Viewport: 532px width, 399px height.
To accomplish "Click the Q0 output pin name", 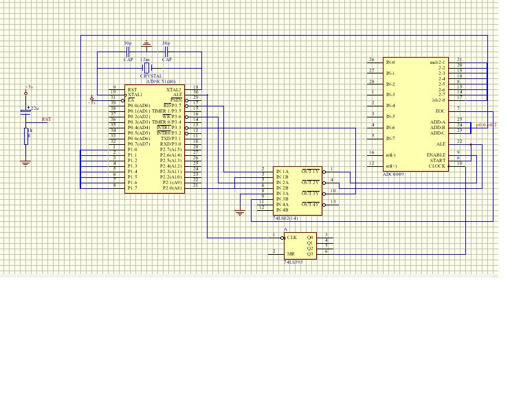I will pyautogui.click(x=310, y=238).
